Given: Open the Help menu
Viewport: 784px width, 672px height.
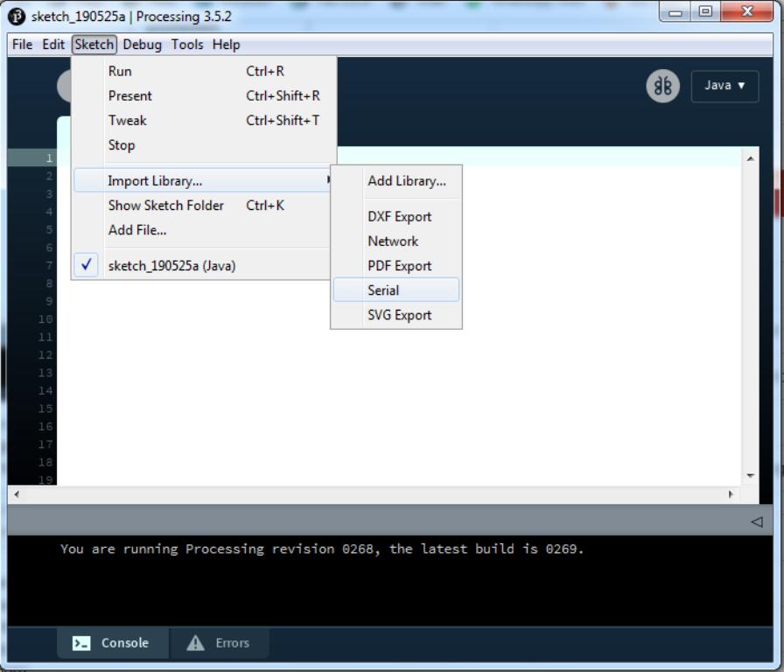Looking at the screenshot, I should 226,45.
